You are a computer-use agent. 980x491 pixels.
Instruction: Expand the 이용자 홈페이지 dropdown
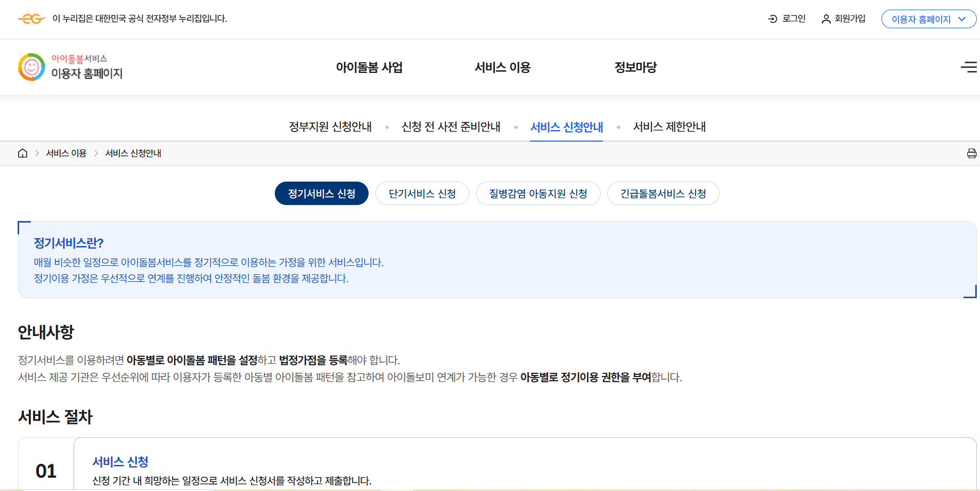[x=928, y=19]
